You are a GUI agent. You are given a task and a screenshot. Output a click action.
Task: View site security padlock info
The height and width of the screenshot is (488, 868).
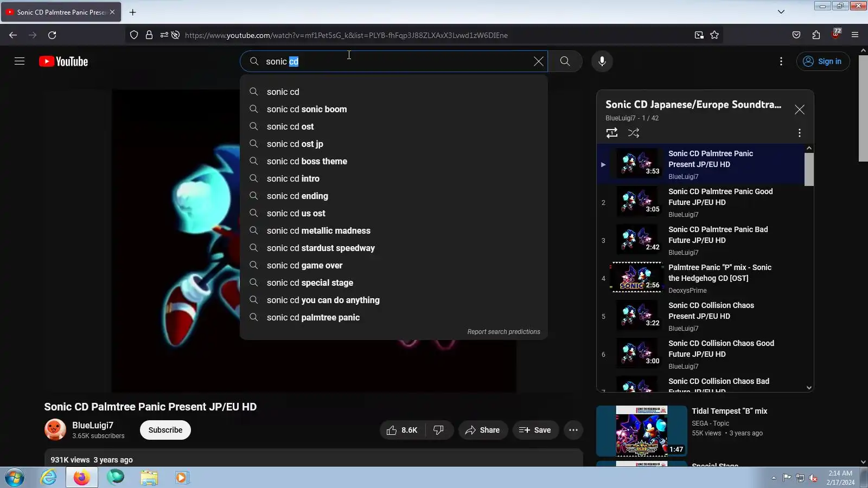pyautogui.click(x=149, y=35)
